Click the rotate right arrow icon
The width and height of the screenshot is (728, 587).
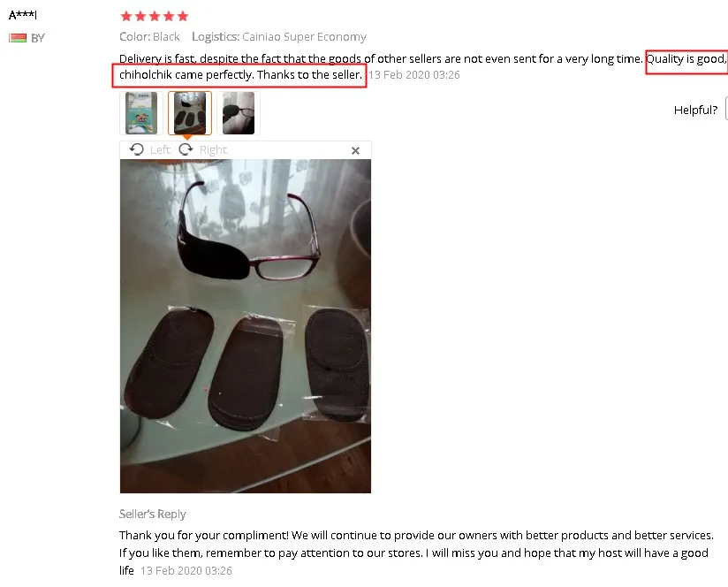186,149
